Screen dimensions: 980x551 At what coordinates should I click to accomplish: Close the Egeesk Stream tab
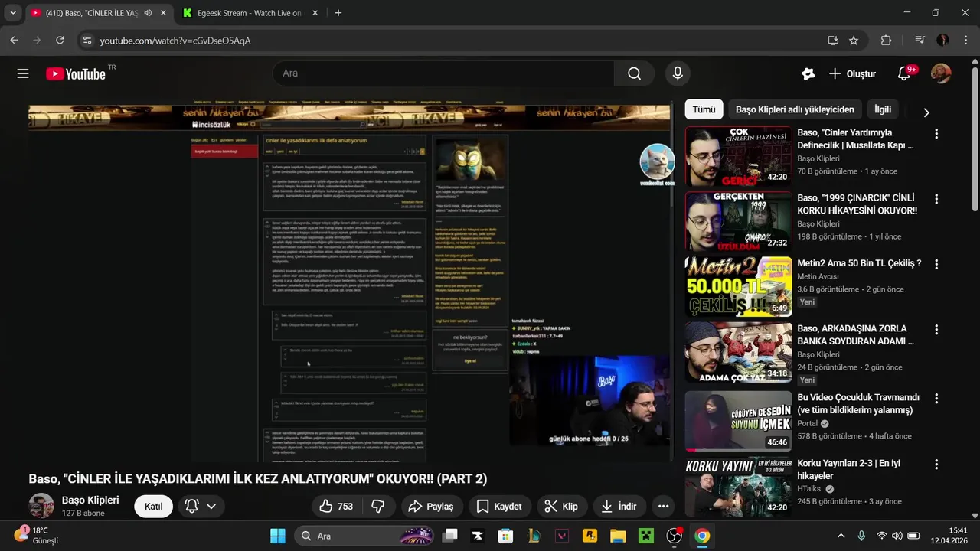315,13
